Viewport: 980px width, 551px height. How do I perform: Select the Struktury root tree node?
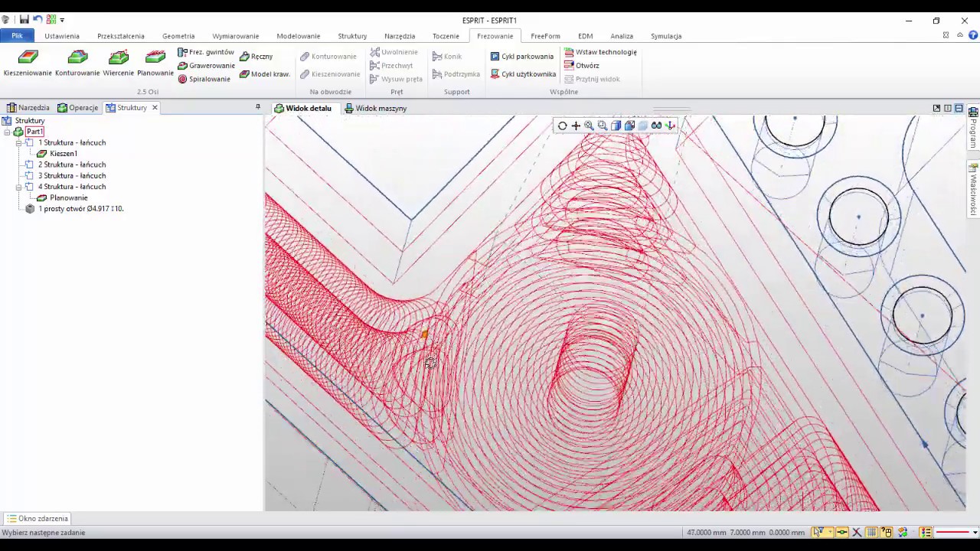click(30, 121)
